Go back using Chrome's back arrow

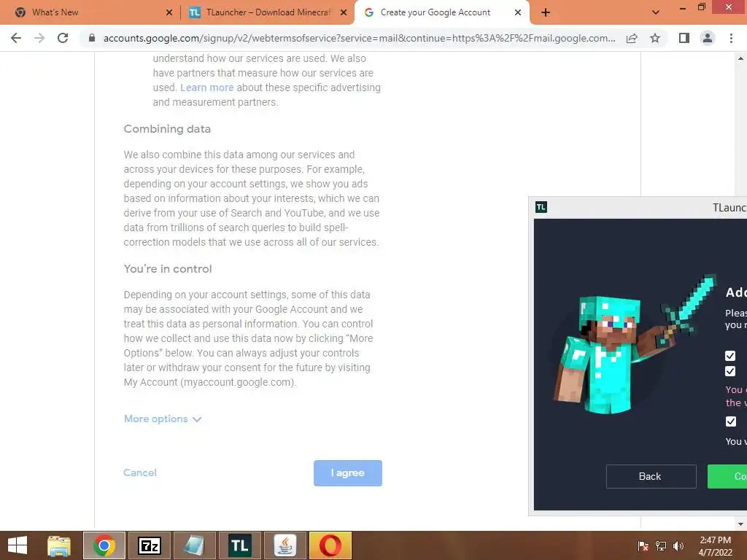tap(16, 38)
